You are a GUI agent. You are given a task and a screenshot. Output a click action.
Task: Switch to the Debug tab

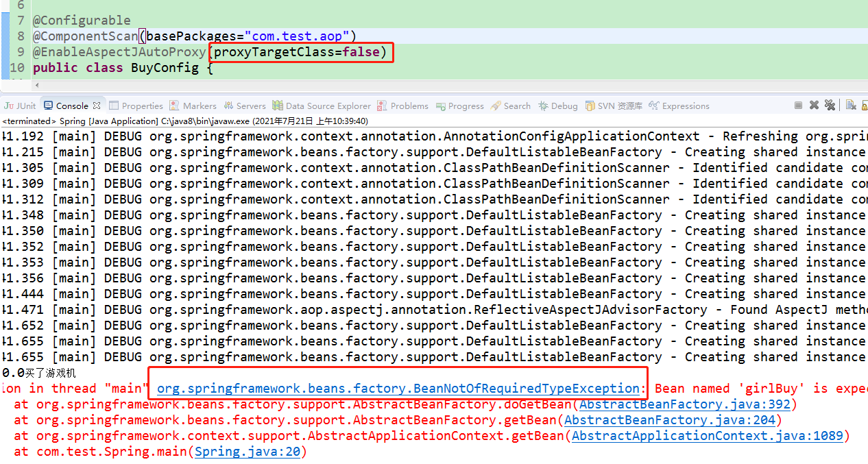point(558,106)
